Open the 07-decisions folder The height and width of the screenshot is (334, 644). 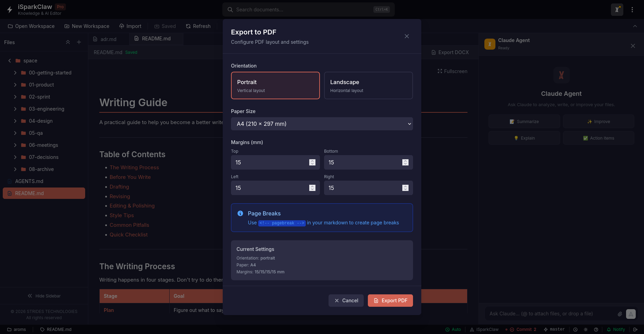tap(44, 157)
